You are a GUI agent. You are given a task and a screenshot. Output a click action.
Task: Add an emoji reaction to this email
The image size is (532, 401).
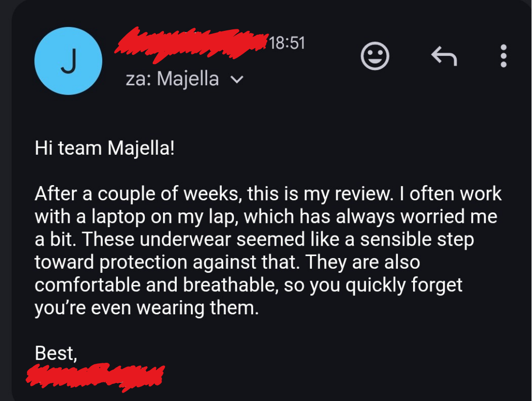click(x=375, y=56)
